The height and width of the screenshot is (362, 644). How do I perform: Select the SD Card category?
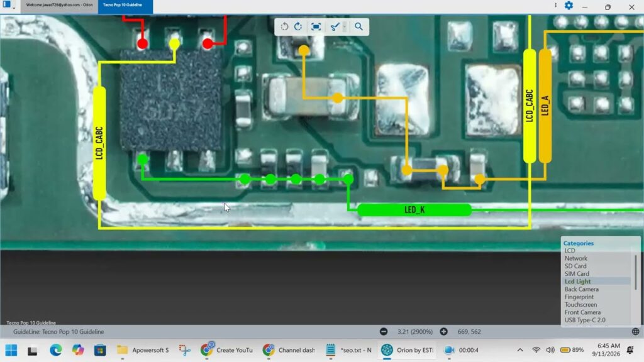tap(575, 266)
